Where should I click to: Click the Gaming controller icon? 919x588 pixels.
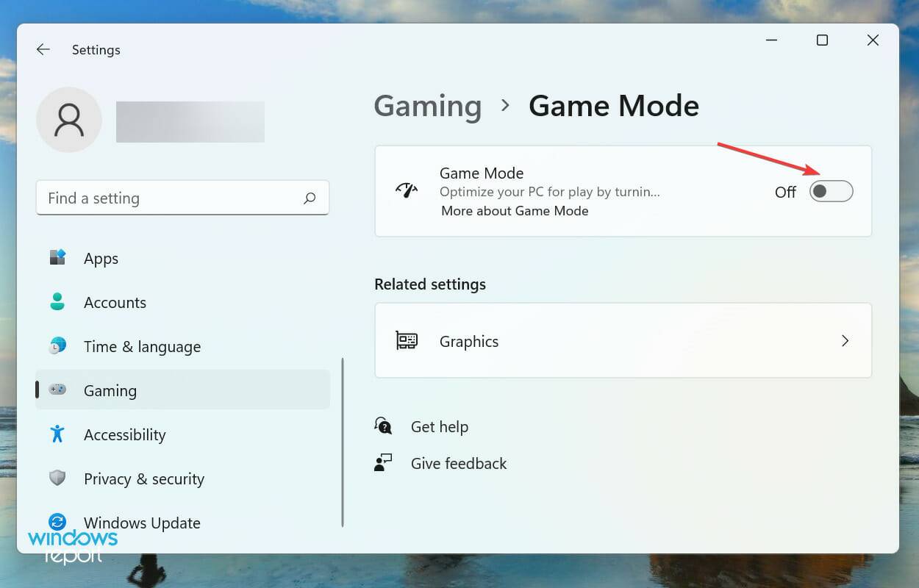point(56,390)
